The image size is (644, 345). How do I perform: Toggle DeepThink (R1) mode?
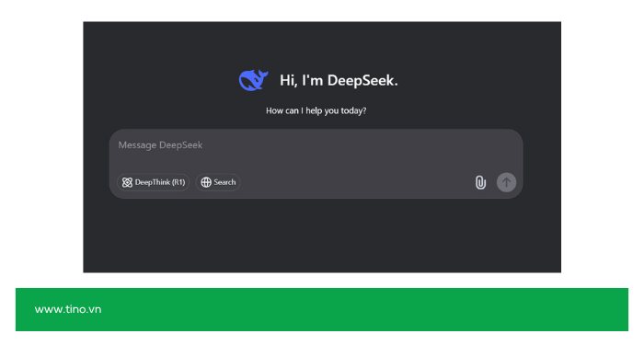(154, 182)
